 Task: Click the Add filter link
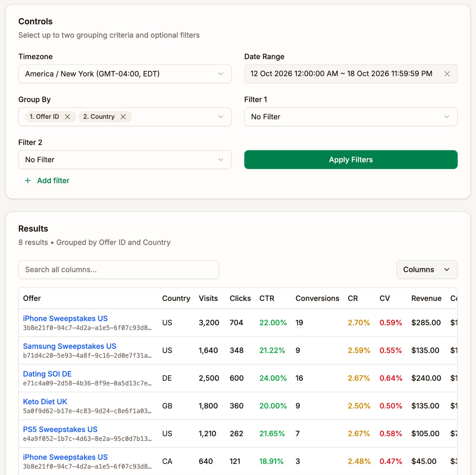pos(53,180)
